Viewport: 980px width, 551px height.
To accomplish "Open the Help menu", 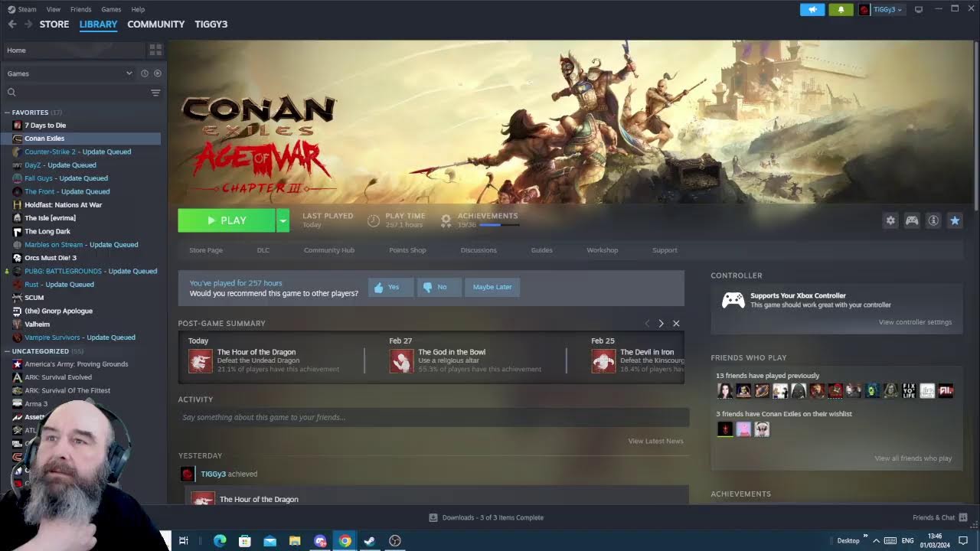I will point(138,9).
